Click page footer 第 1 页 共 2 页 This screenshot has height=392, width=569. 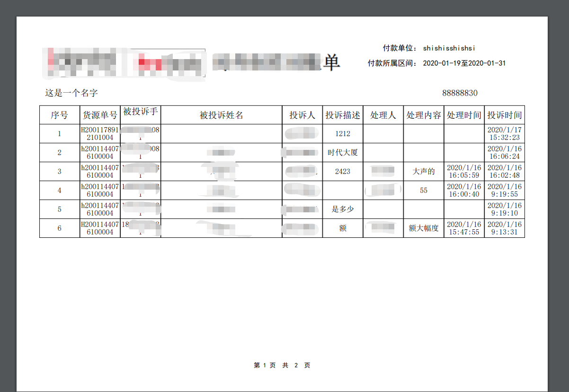click(x=282, y=366)
